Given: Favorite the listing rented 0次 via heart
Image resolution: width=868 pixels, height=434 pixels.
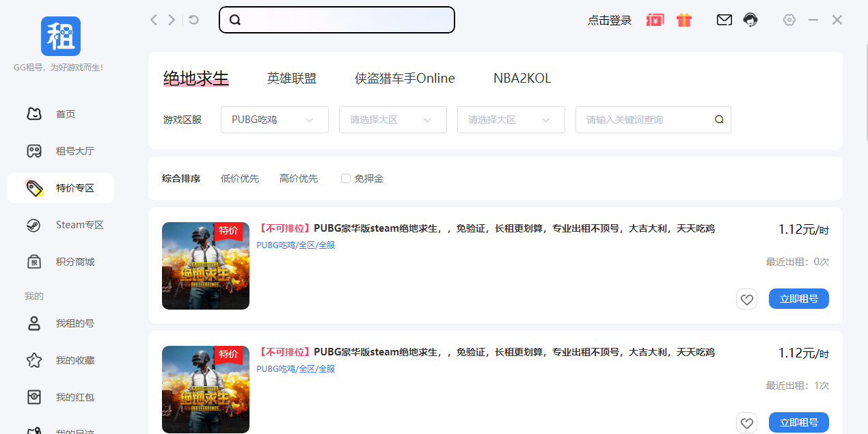Looking at the screenshot, I should [746, 299].
